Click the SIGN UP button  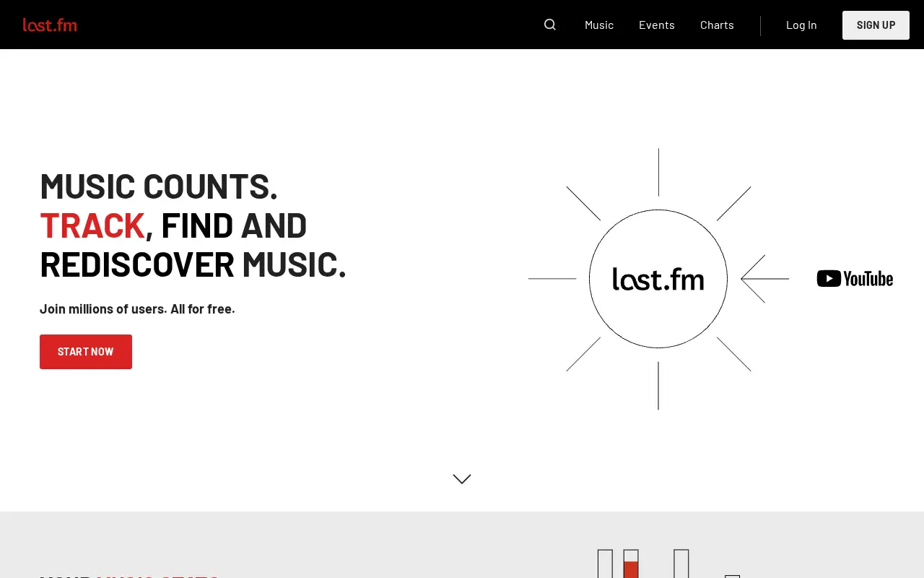(876, 25)
